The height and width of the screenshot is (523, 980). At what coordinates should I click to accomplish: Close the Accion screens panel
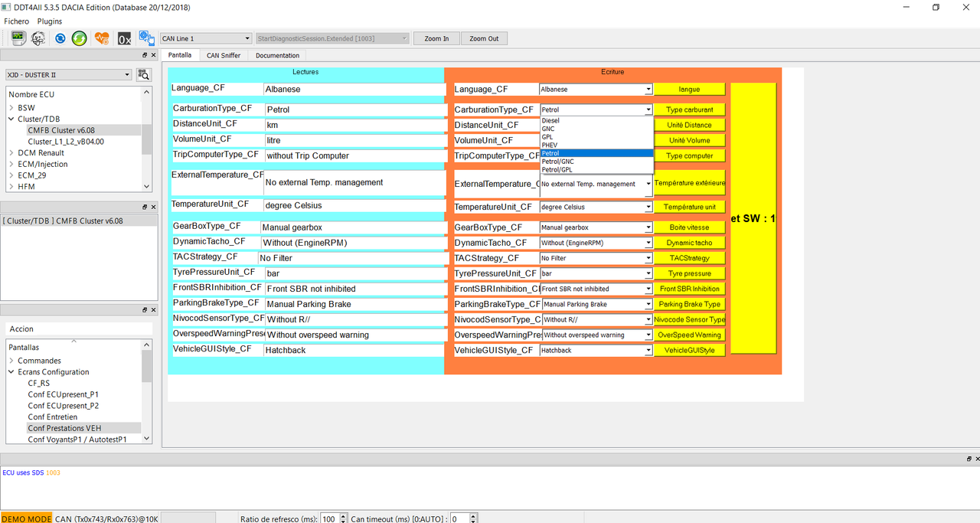coord(152,309)
